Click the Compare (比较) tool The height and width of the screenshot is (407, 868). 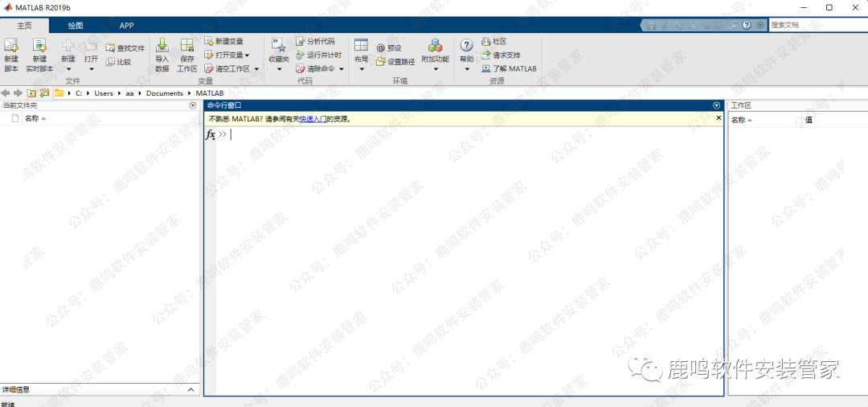(118, 61)
